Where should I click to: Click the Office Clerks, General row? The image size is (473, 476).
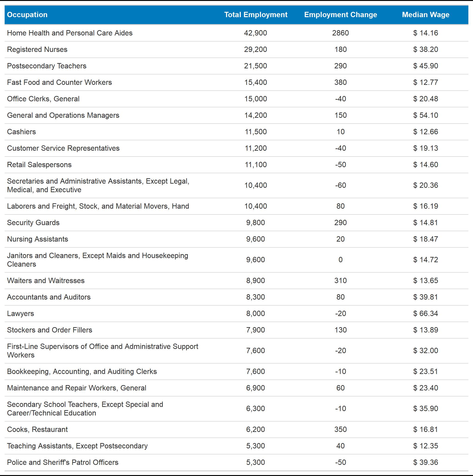click(43, 99)
